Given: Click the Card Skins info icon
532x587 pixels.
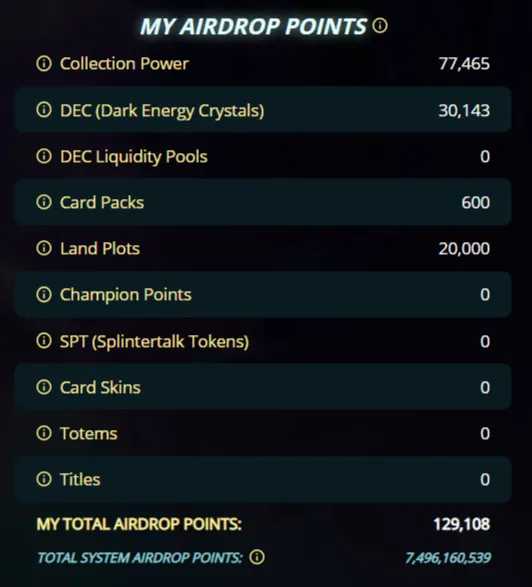Looking at the screenshot, I should [44, 387].
